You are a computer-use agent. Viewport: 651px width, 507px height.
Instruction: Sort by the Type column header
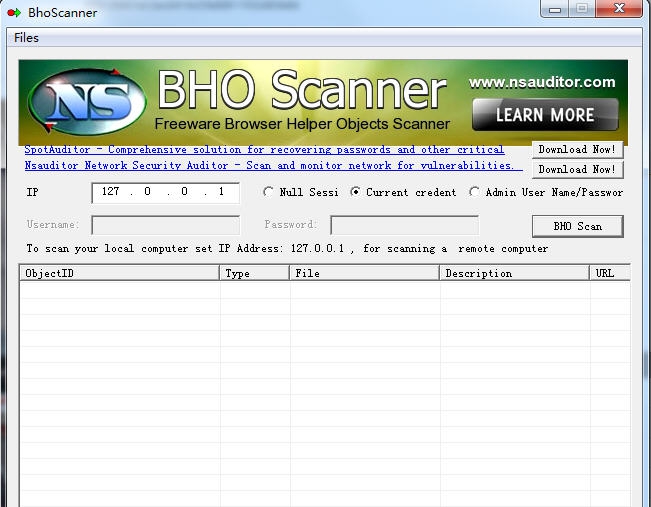coord(255,273)
